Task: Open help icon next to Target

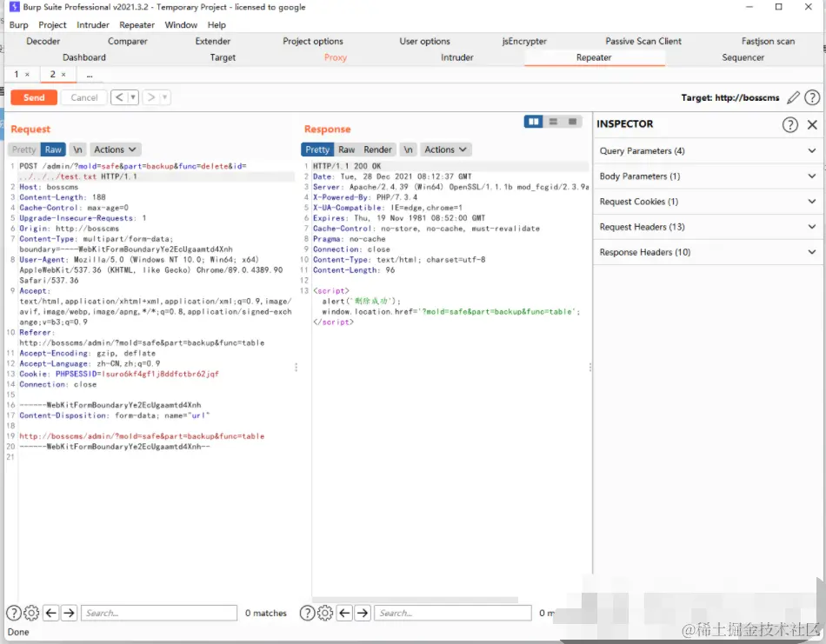Action: [x=812, y=97]
